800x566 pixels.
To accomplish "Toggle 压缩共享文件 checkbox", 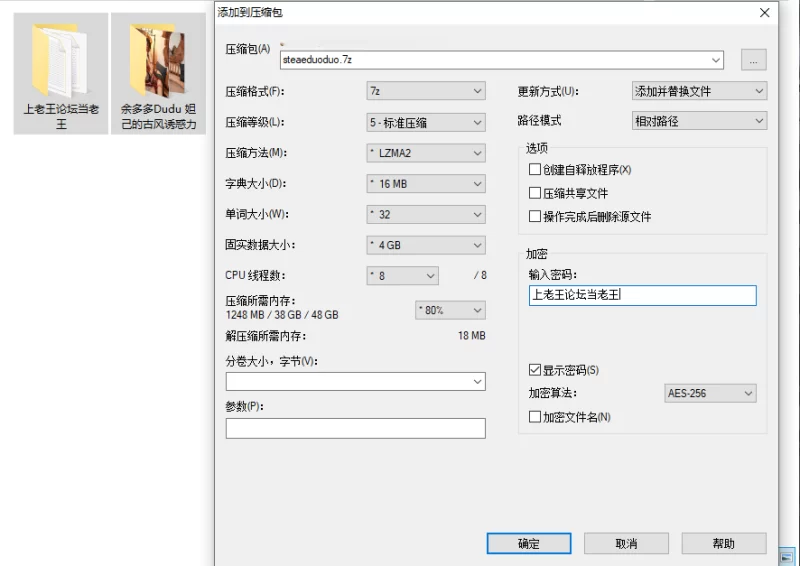I will 535,193.
